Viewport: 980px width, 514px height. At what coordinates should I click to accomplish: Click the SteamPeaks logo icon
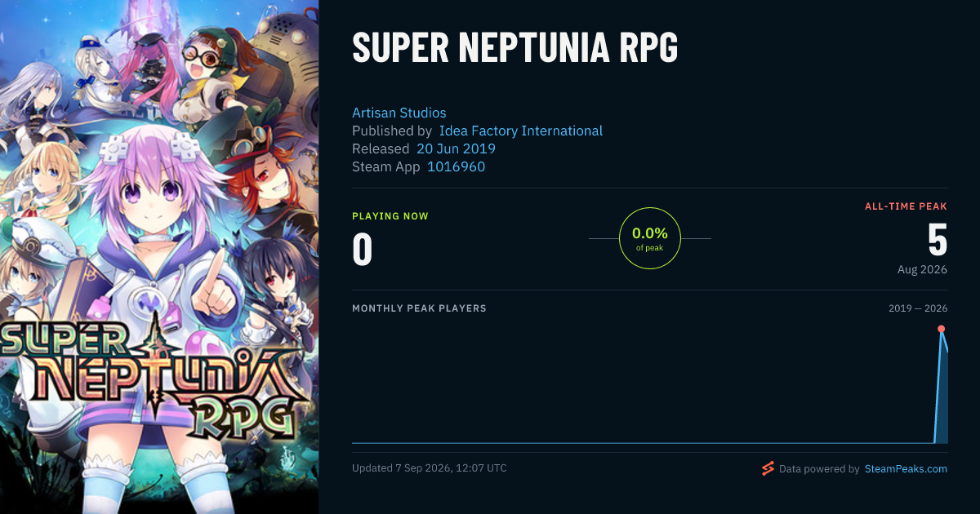(x=767, y=468)
